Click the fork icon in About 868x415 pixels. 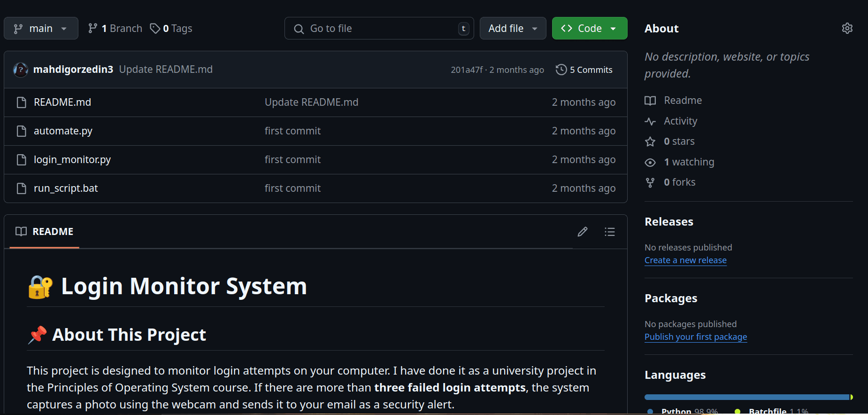tap(650, 182)
